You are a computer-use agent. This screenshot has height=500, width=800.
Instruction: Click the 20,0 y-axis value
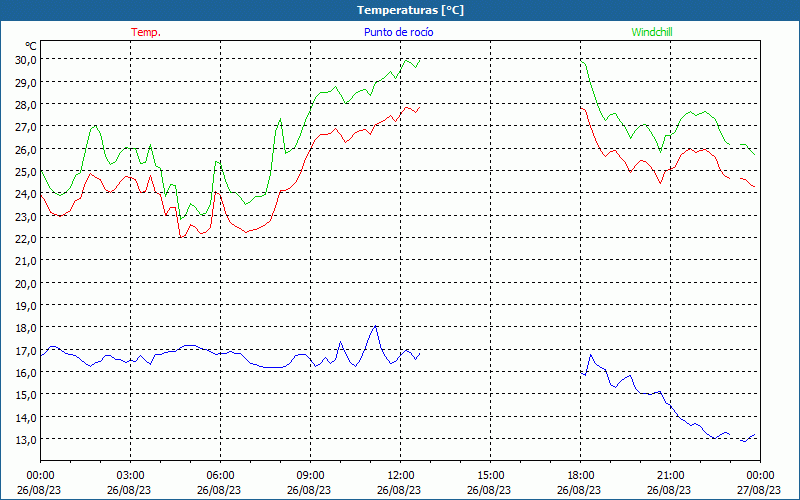pos(26,283)
